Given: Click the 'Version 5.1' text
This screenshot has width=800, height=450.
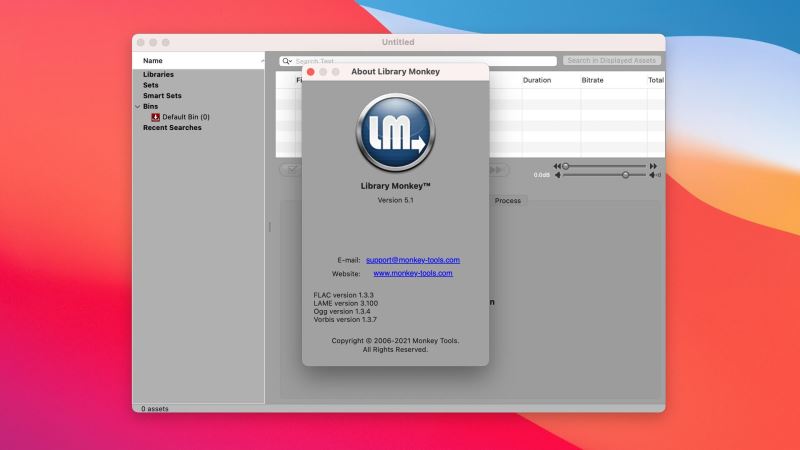Looking at the screenshot, I should pyautogui.click(x=395, y=201).
